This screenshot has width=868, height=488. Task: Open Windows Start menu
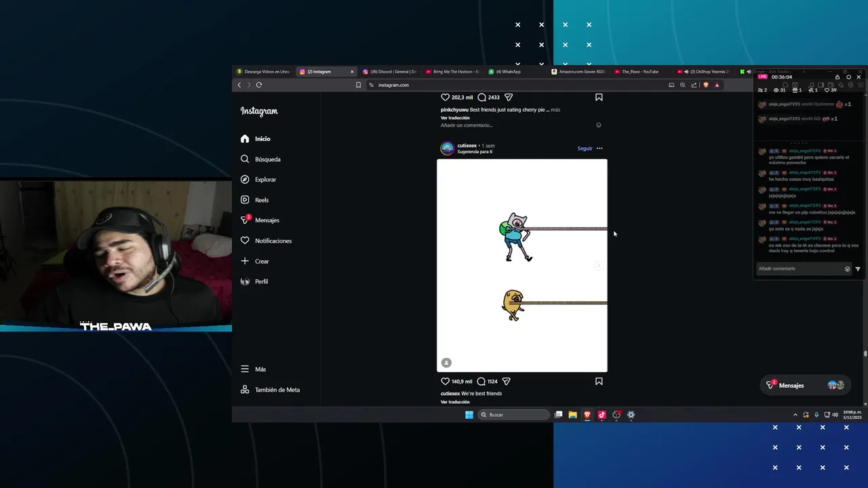click(469, 415)
